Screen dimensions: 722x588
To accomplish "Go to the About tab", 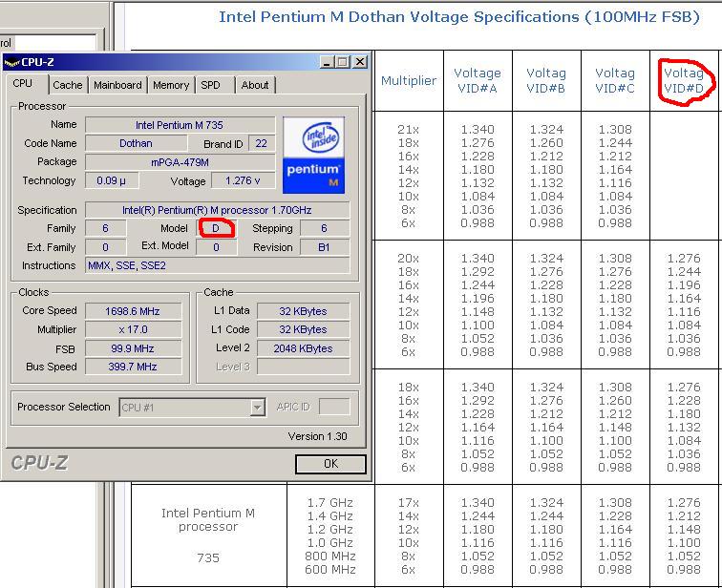I will 255,85.
